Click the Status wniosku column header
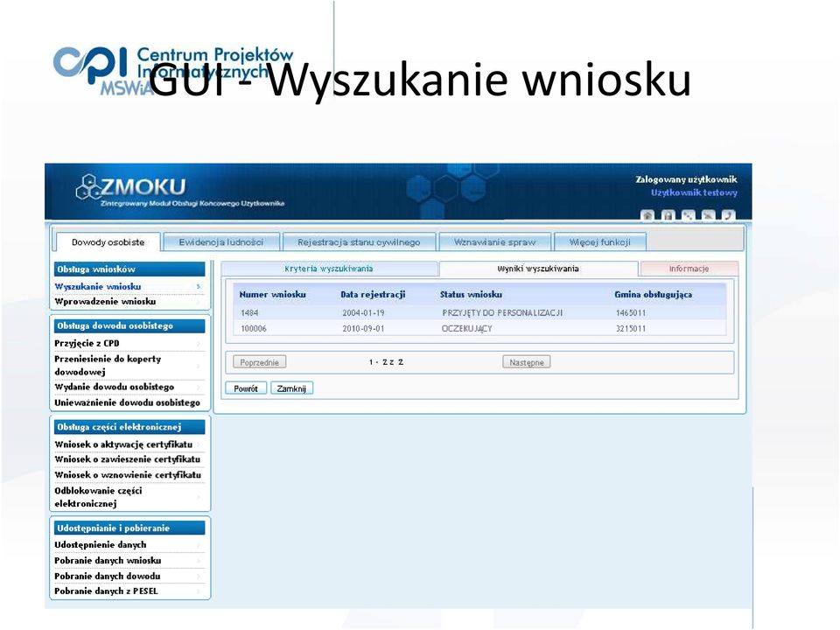840x630 pixels. 471,295
